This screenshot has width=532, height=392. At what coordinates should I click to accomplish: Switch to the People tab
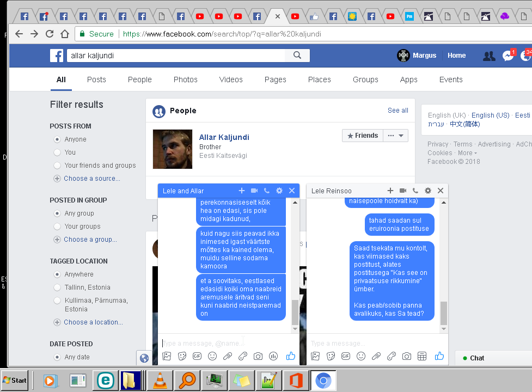coord(140,79)
